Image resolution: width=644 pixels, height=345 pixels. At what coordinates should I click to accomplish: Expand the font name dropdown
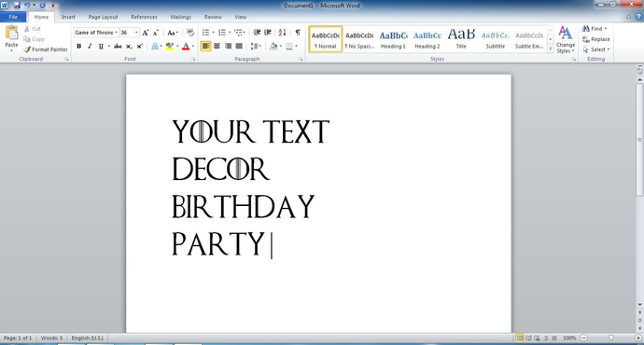(117, 33)
